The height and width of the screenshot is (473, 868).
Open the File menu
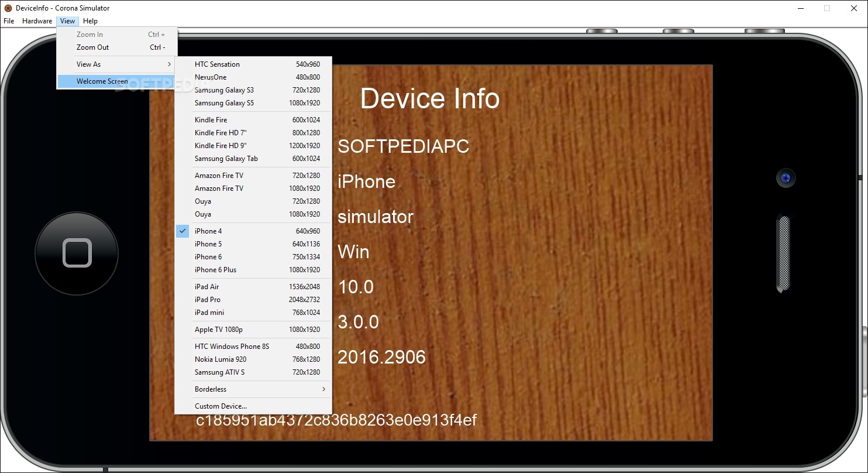click(x=9, y=21)
